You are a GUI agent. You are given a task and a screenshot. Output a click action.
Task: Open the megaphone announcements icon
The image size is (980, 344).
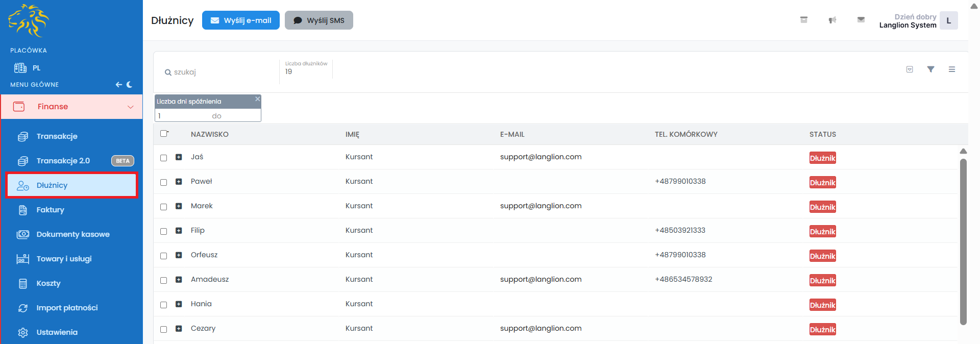[832, 20]
